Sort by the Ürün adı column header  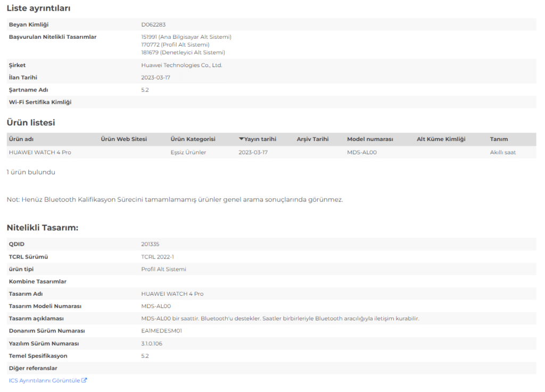[21, 139]
